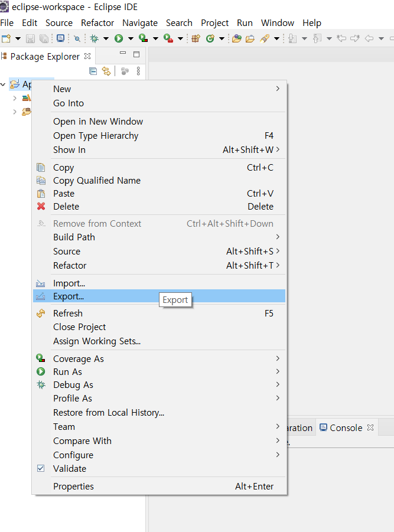Open dropdown arrow next to Run icon
The width and height of the screenshot is (394, 532).
[x=131, y=38]
